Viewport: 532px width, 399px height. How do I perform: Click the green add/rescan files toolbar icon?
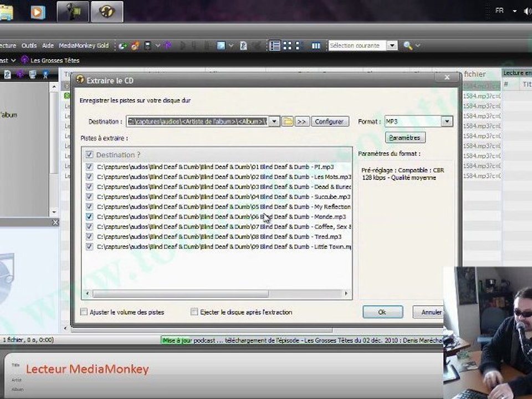coord(123,46)
